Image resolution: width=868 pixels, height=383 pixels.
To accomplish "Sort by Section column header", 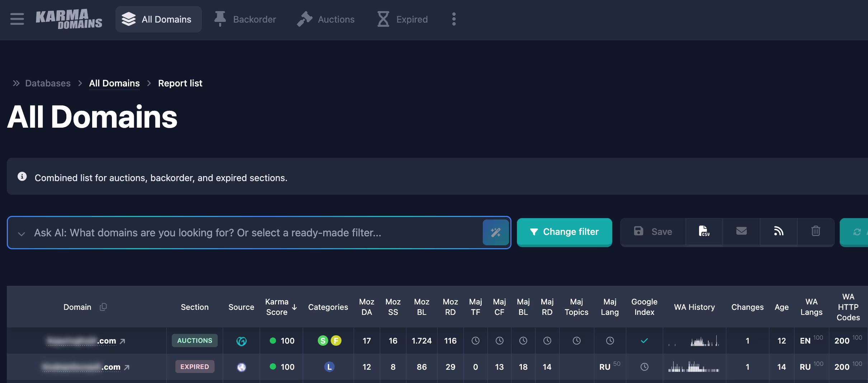I will (x=194, y=307).
